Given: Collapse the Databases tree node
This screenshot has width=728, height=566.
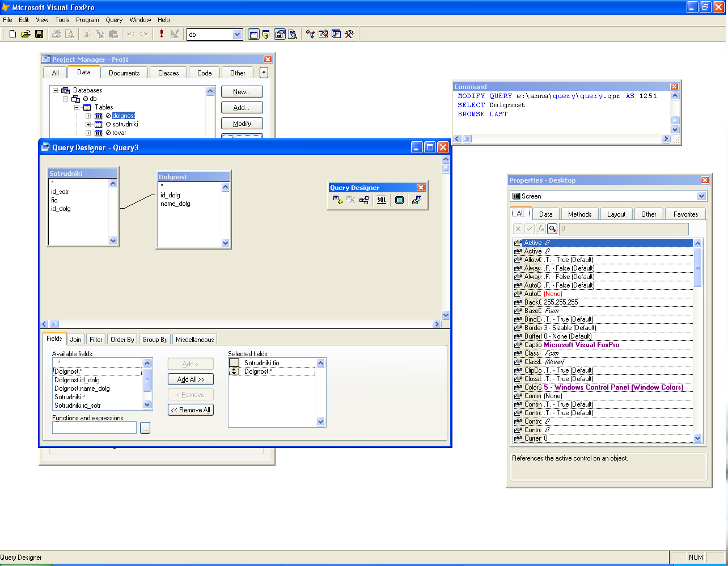Looking at the screenshot, I should pyautogui.click(x=56, y=90).
